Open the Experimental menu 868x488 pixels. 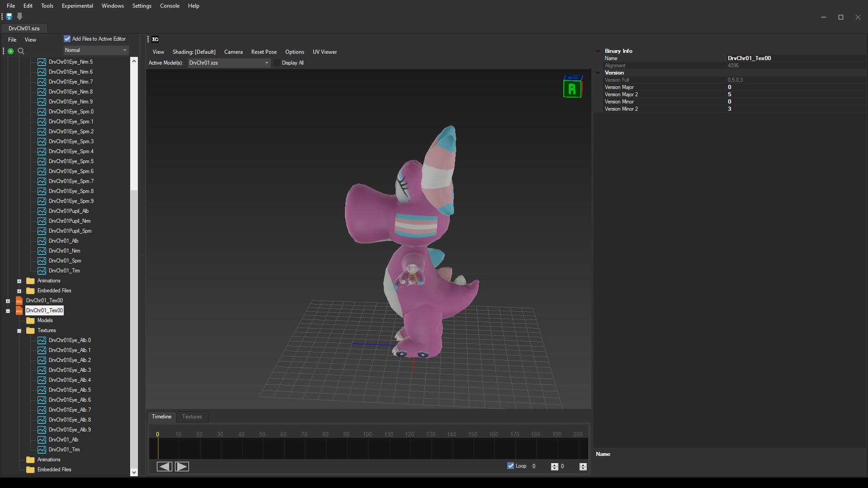coord(77,6)
